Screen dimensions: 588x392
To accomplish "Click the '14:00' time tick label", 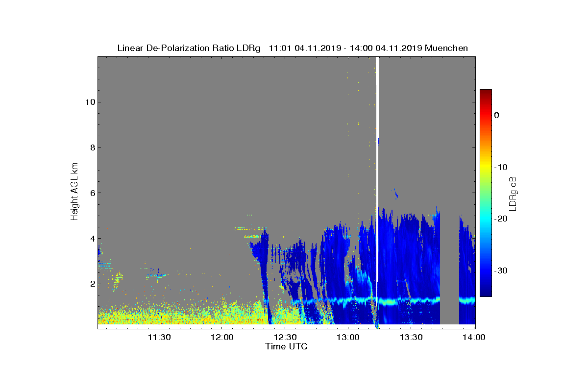I will [x=474, y=338].
